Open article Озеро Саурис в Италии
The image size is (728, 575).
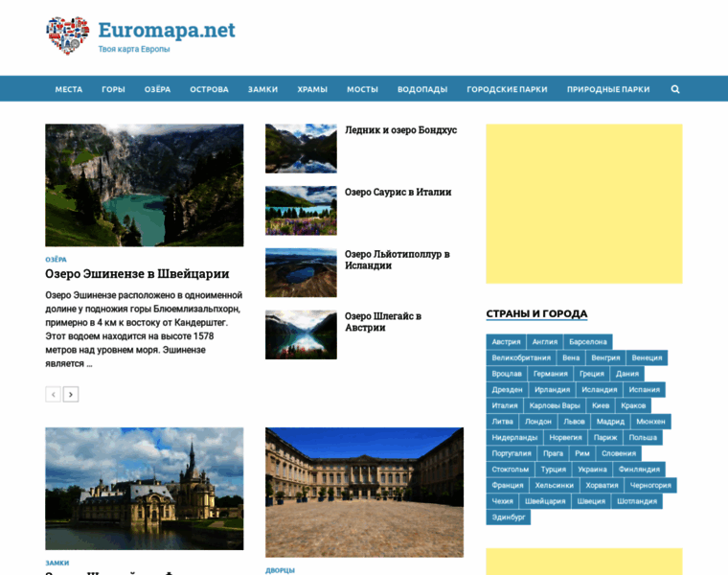coord(398,193)
